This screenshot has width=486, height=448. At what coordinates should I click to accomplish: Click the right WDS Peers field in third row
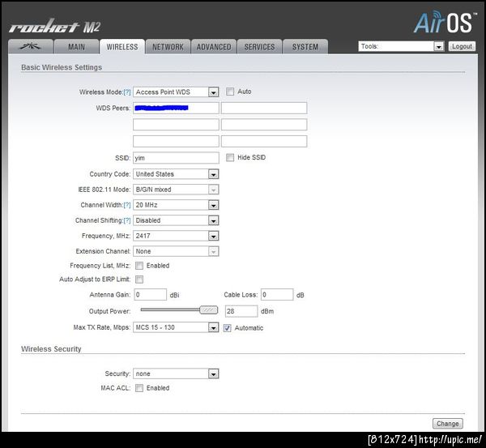[x=264, y=141]
